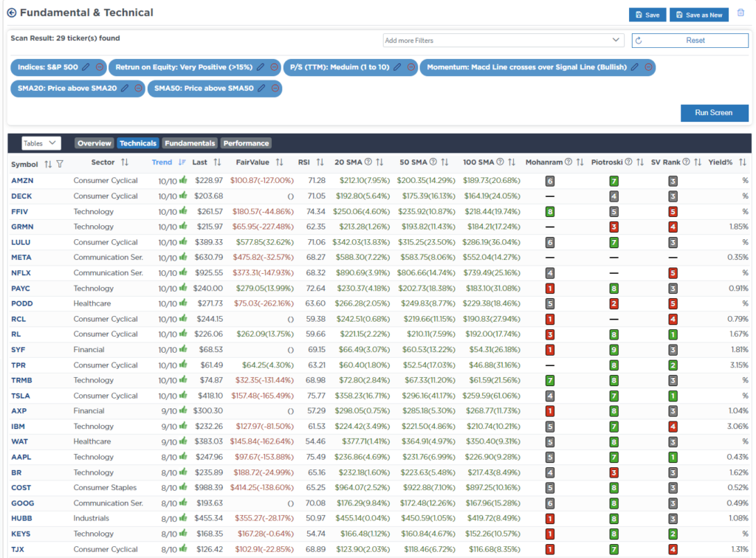Show help for 20 SMA column
Image resolution: width=756 pixels, height=558 pixels.
click(368, 162)
